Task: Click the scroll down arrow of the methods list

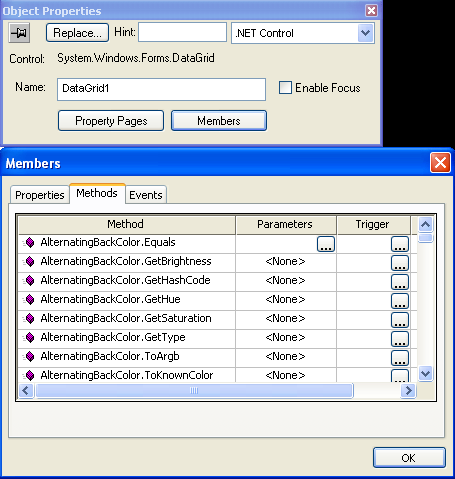Action: click(x=425, y=373)
